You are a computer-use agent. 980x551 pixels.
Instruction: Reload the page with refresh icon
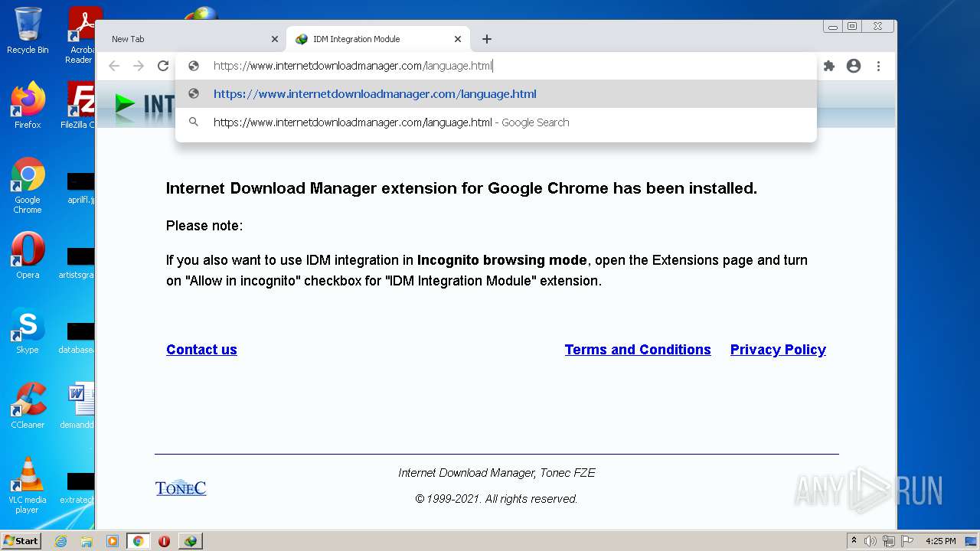(163, 66)
